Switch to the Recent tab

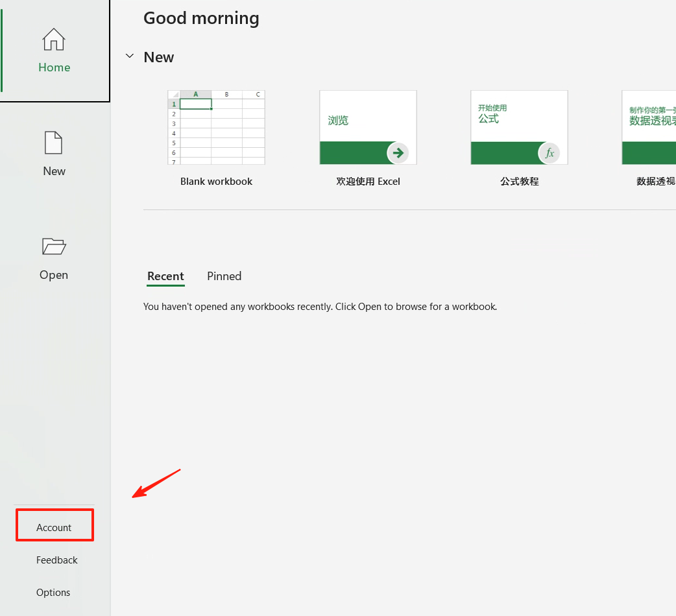(165, 276)
